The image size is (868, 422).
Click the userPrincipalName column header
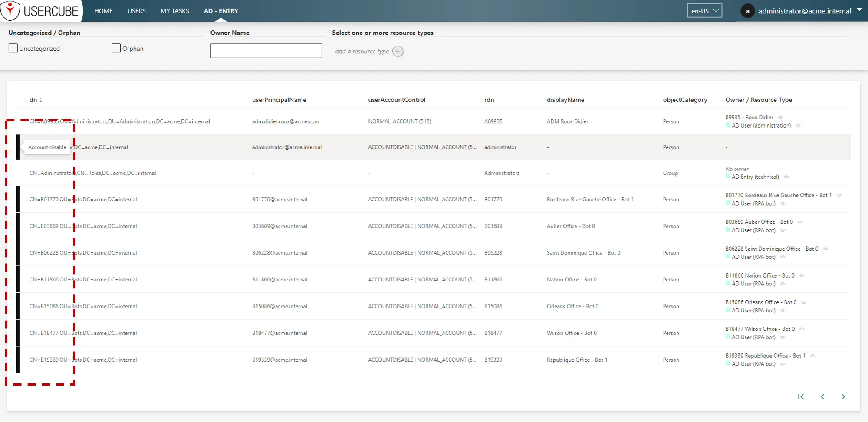tap(279, 100)
